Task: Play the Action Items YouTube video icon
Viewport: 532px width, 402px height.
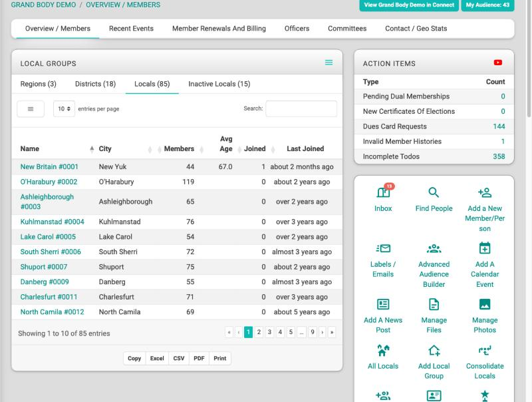Action: click(497, 63)
